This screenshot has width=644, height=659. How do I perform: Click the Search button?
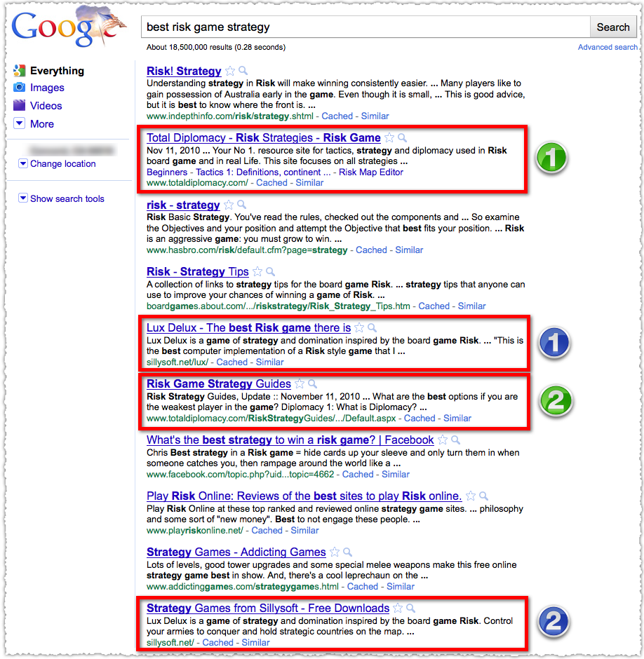(613, 27)
